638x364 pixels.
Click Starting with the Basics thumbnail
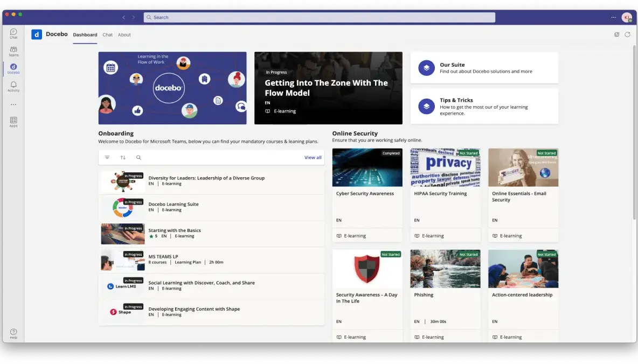coord(122,234)
